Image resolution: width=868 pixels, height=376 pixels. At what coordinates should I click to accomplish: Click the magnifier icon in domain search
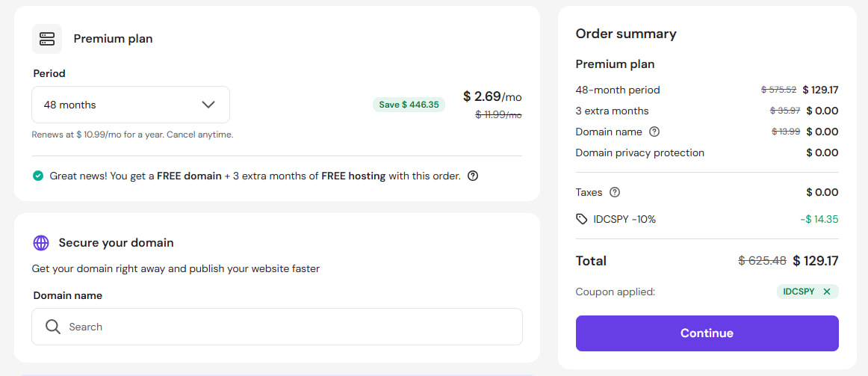pyautogui.click(x=52, y=327)
